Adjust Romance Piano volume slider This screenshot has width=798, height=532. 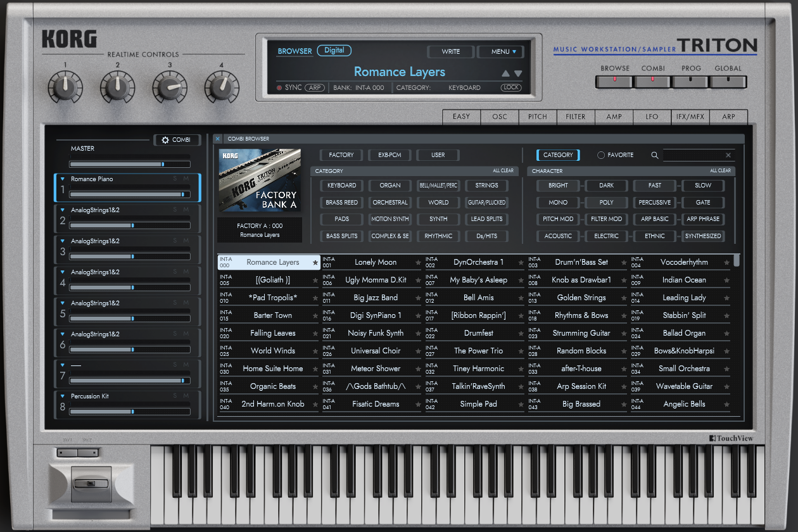[x=130, y=194]
